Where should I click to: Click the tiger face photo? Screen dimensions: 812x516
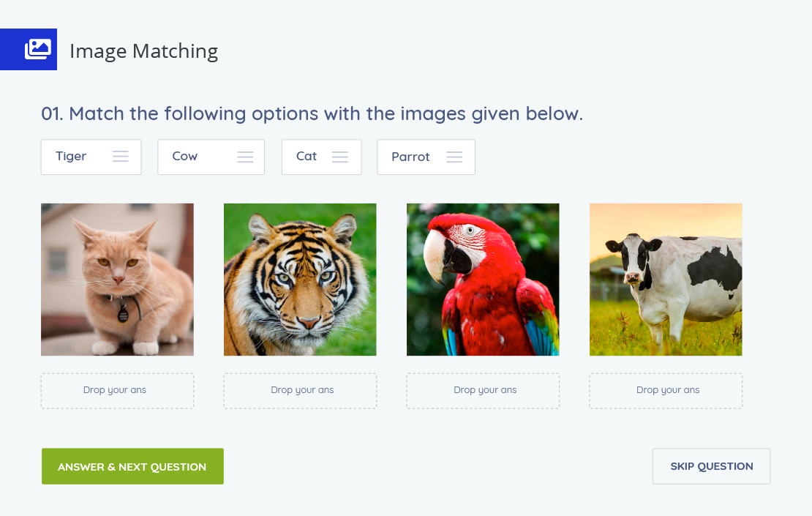tap(301, 280)
